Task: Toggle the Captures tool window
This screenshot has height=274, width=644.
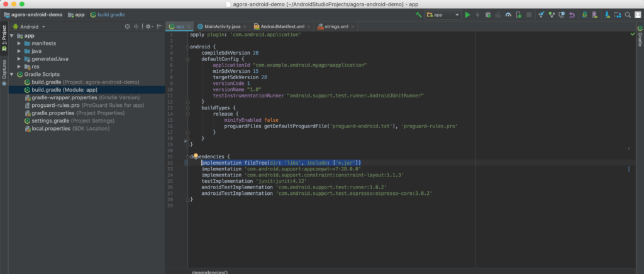Action: 4,72
